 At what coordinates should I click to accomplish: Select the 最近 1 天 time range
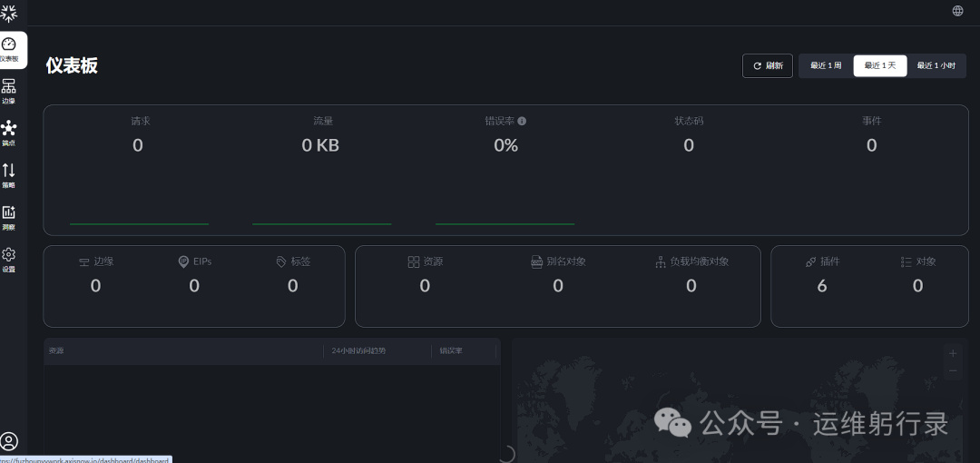(x=879, y=65)
